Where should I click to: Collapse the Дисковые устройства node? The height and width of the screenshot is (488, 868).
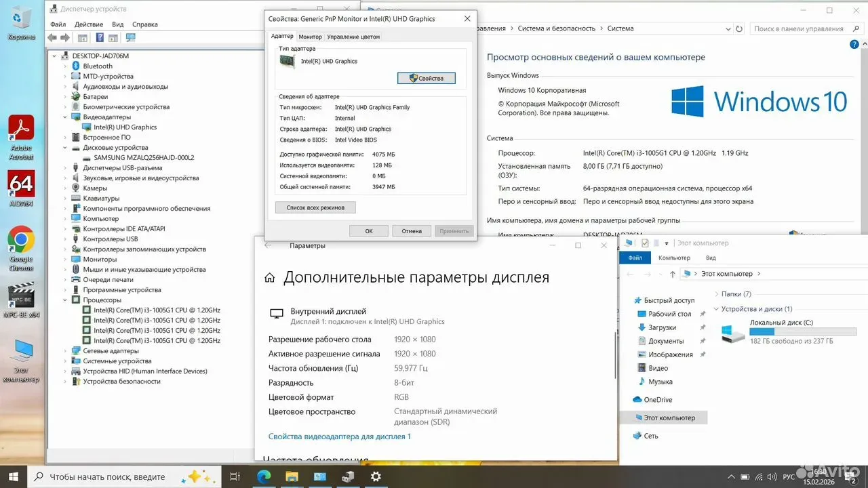pos(66,147)
